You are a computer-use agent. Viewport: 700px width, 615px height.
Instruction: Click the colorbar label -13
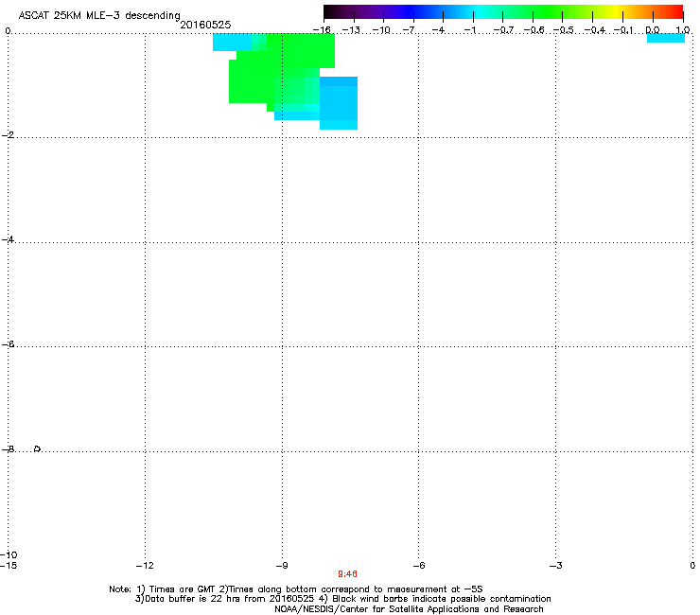[x=351, y=30]
